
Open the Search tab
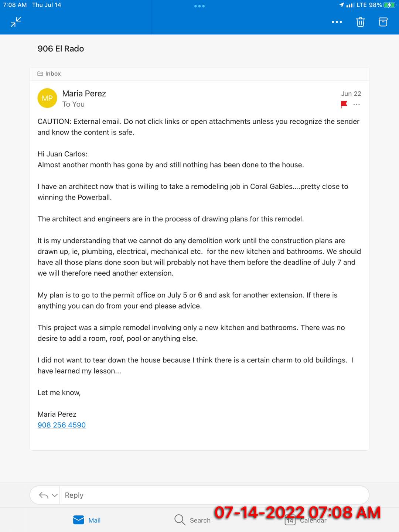click(x=192, y=520)
